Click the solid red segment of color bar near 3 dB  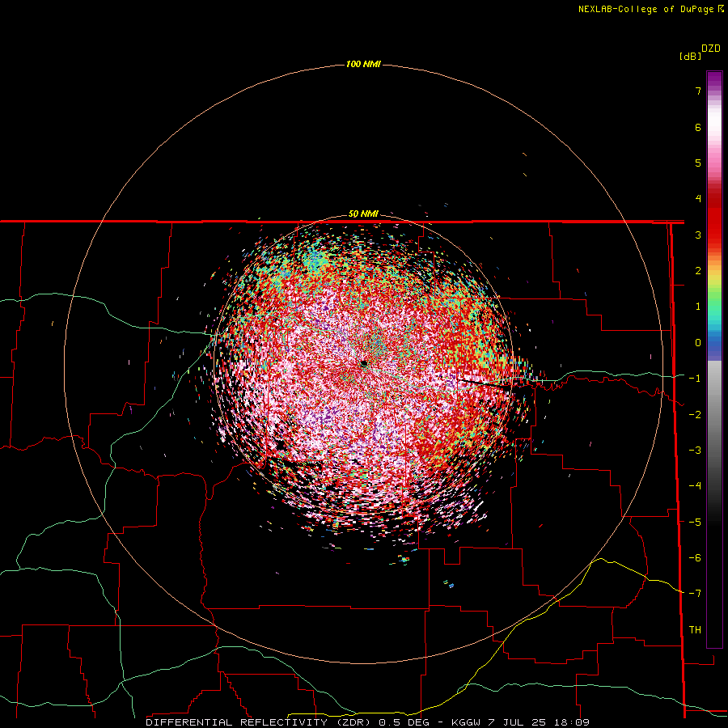[x=714, y=227]
